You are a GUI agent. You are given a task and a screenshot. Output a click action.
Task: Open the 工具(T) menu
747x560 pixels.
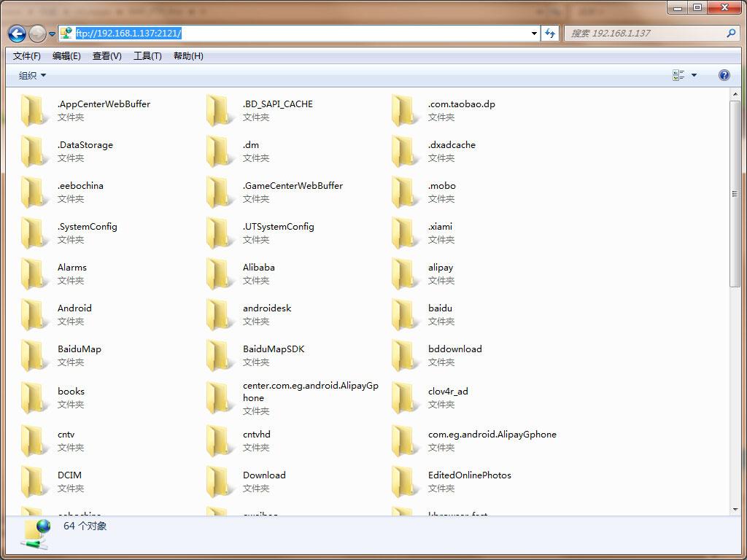[x=147, y=56]
